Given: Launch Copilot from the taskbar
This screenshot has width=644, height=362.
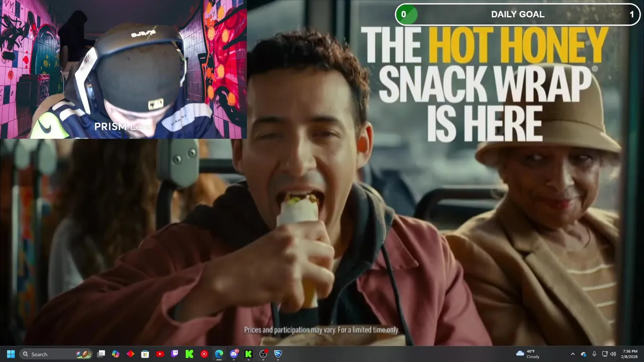Looking at the screenshot, I should [x=116, y=354].
